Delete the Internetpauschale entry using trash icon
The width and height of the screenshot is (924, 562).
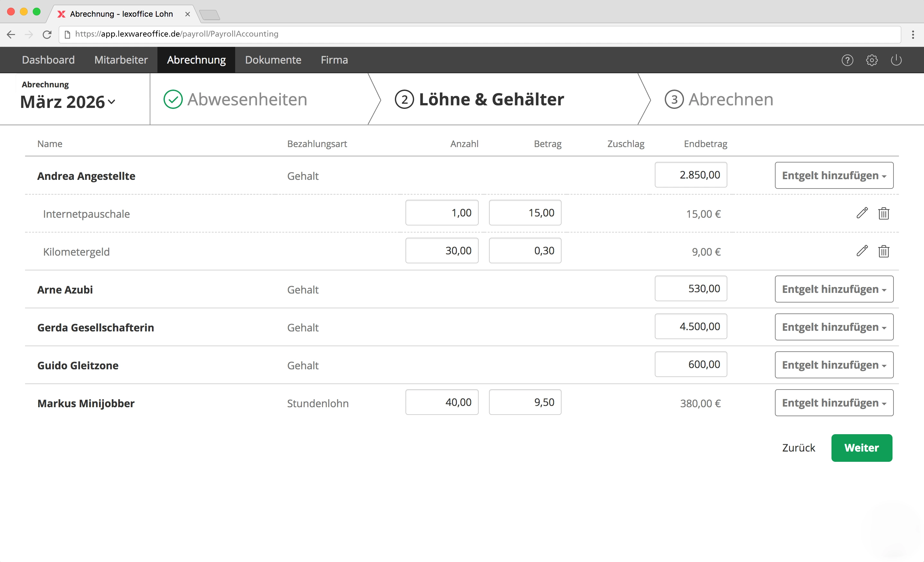[884, 213]
